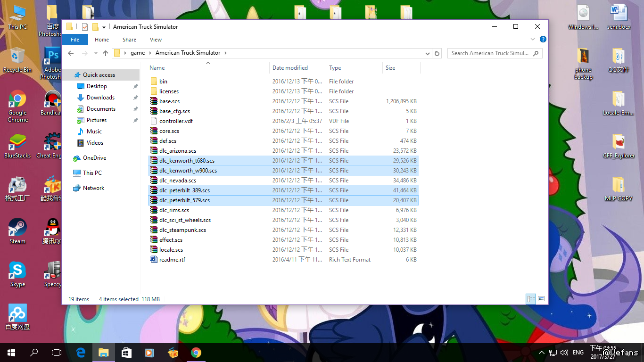Viewport: 644px width, 362px height.
Task: Open Explorer Help via the question mark icon
Action: 543,40
